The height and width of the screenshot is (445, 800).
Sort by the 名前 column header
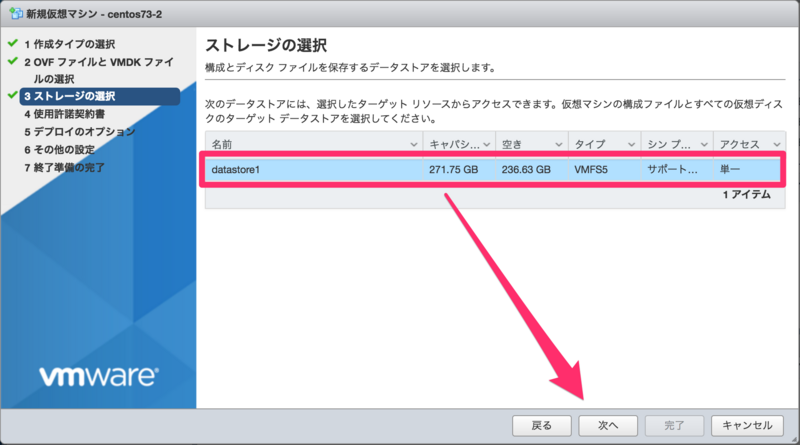314,144
